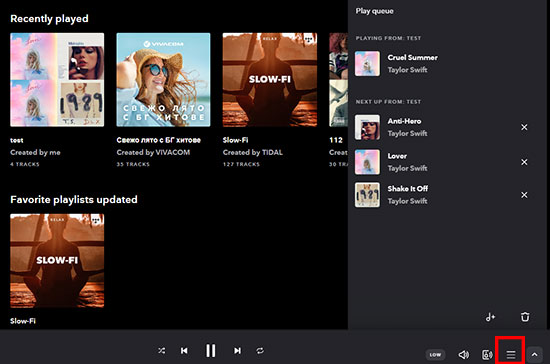This screenshot has height=364, width=550.
Task: Toggle repeat mode
Action: [260, 350]
